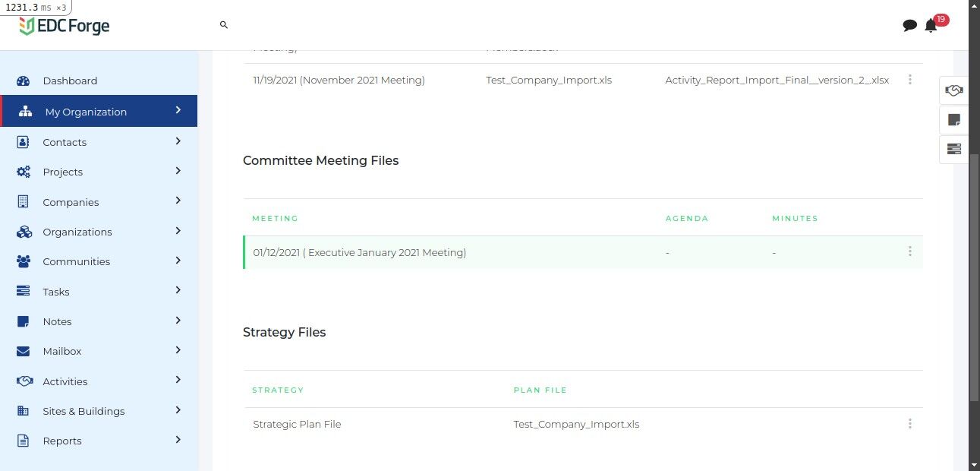Open options for November 2021 Meeting row
This screenshot has height=471, width=980.
tap(909, 80)
